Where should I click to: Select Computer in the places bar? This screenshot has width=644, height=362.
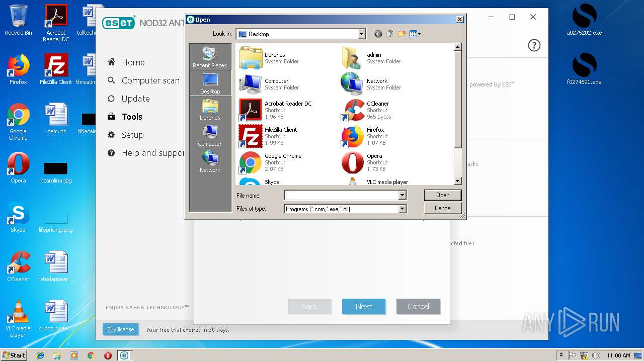pyautogui.click(x=210, y=135)
